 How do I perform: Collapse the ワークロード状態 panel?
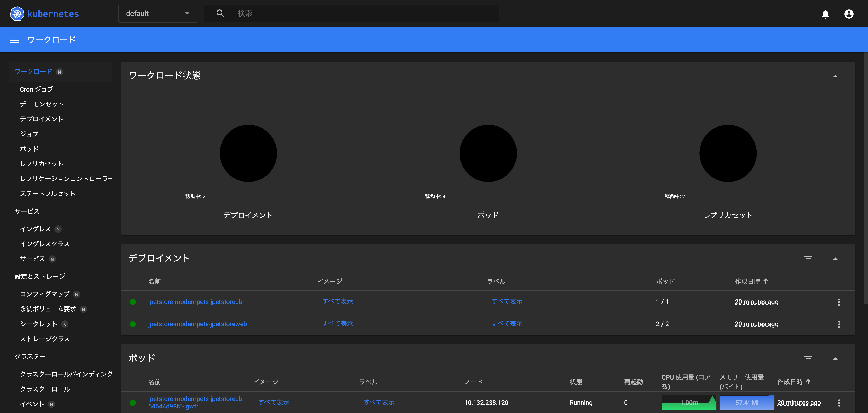click(x=836, y=76)
